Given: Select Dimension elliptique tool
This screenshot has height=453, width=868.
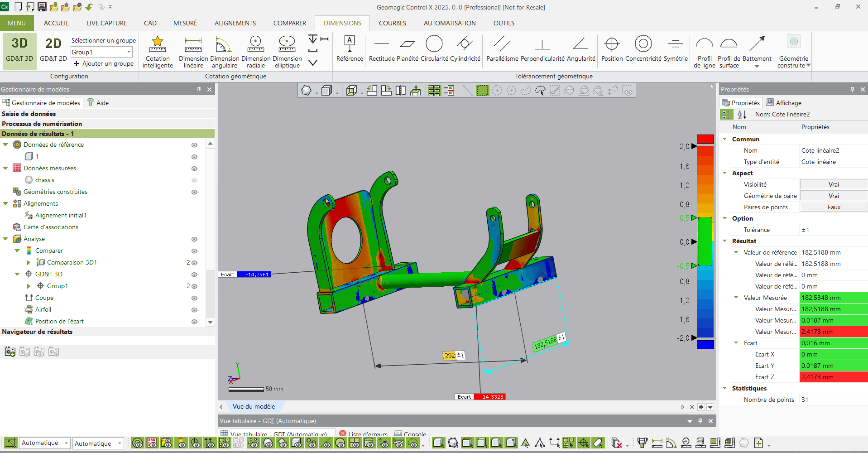Looking at the screenshot, I should (x=287, y=52).
